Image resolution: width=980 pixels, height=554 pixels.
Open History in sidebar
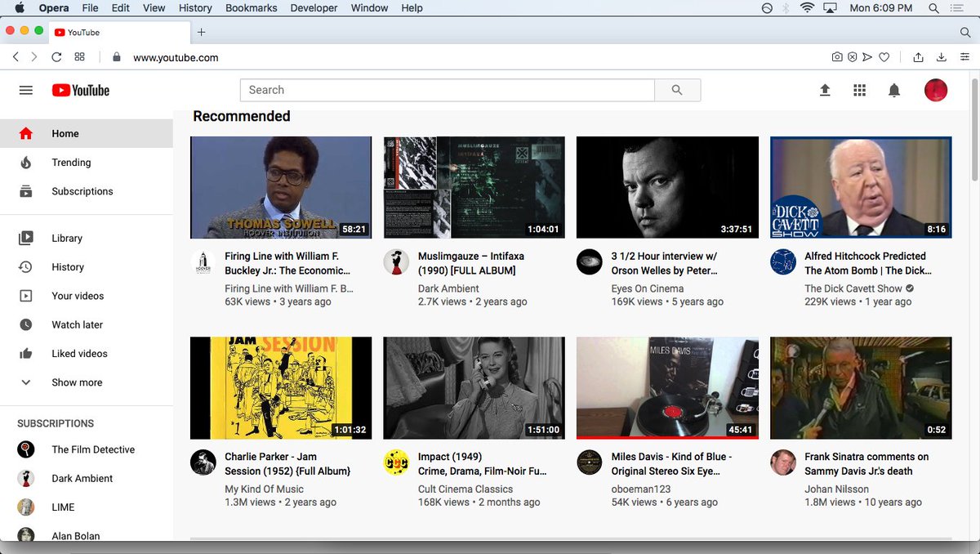click(87, 267)
